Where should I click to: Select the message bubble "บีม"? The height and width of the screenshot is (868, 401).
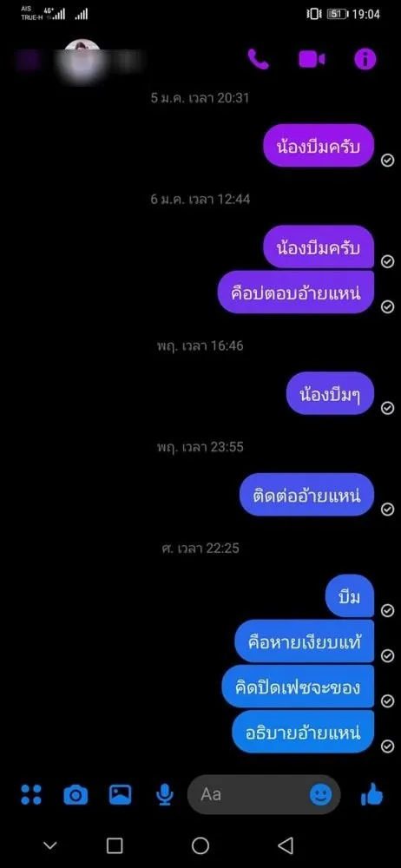350,597
